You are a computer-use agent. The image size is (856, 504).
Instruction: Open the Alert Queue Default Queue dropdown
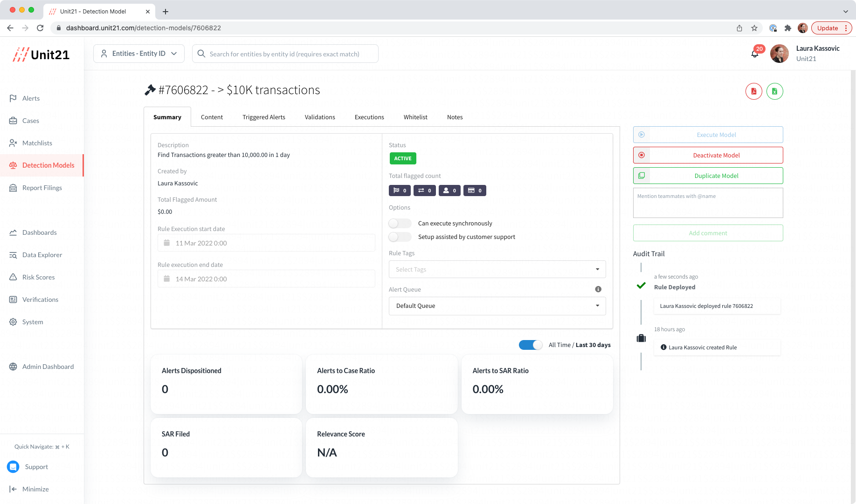tap(497, 306)
